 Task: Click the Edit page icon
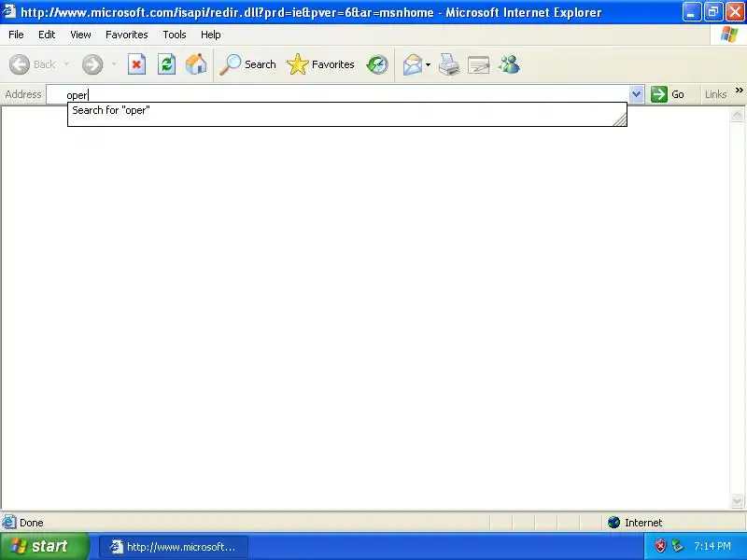pyautogui.click(x=479, y=64)
